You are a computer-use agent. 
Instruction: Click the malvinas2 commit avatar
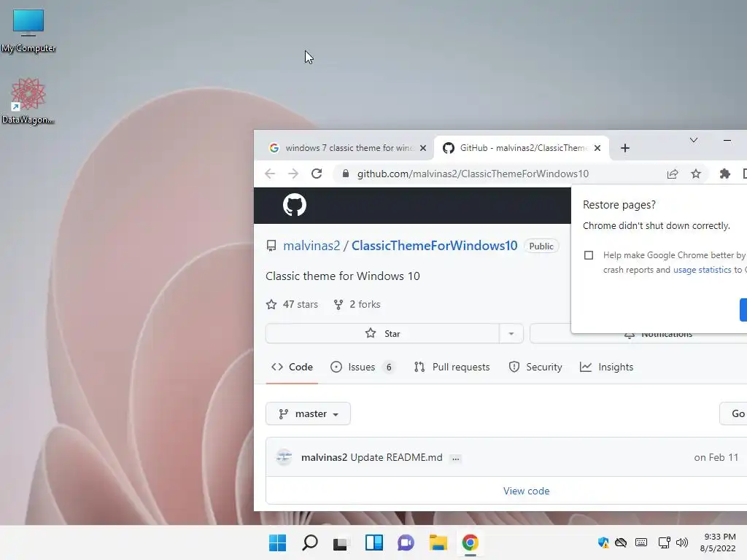pos(284,457)
